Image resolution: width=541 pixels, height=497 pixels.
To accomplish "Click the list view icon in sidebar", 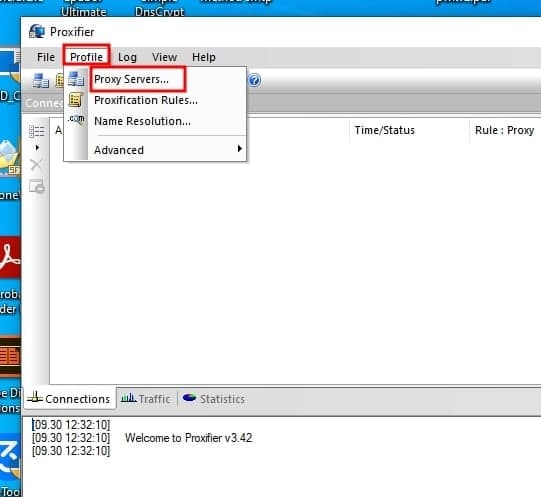I will click(37, 131).
